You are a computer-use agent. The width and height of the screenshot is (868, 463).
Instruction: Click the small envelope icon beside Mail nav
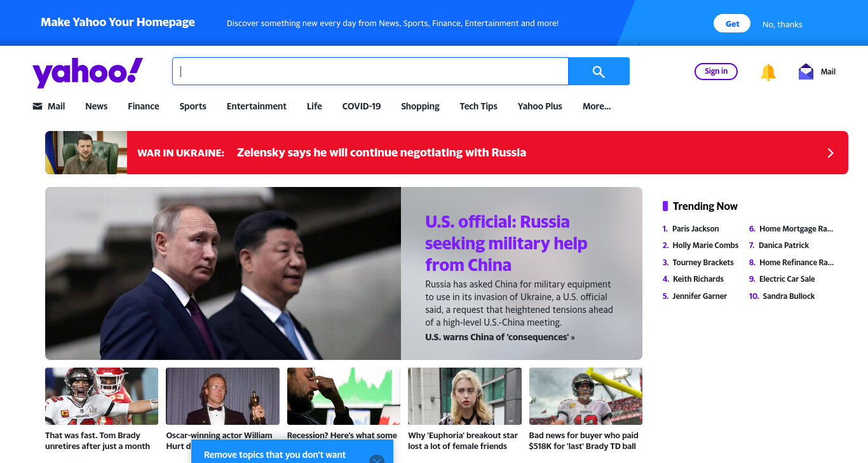[37, 106]
